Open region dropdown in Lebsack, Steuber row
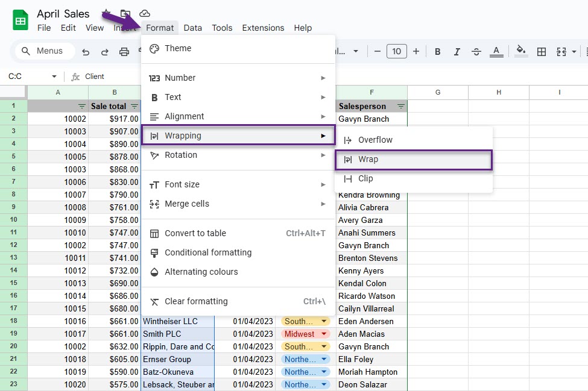The image size is (588, 391). coord(324,384)
